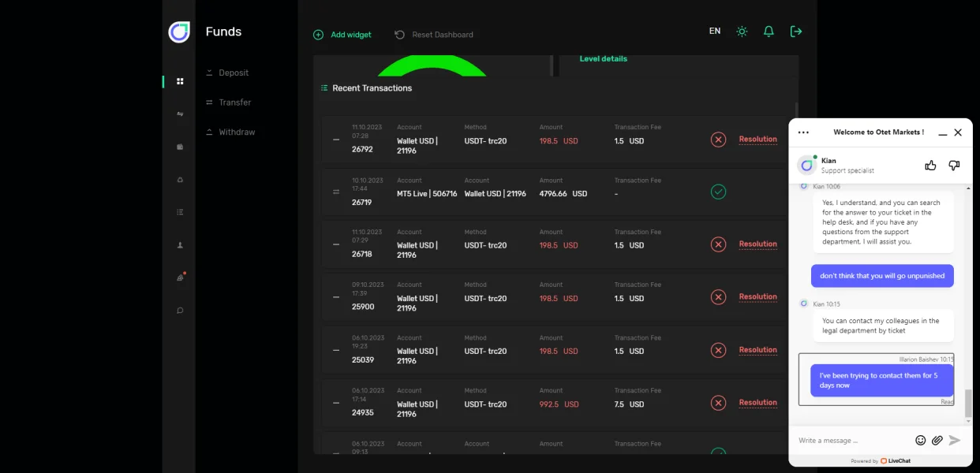Open Resolution link for transaction 26718
This screenshot has width=980, height=473.
[x=758, y=244]
